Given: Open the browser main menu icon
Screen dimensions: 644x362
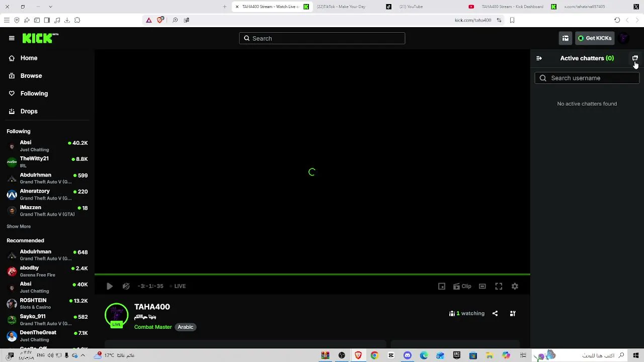Looking at the screenshot, I should click(7, 20).
